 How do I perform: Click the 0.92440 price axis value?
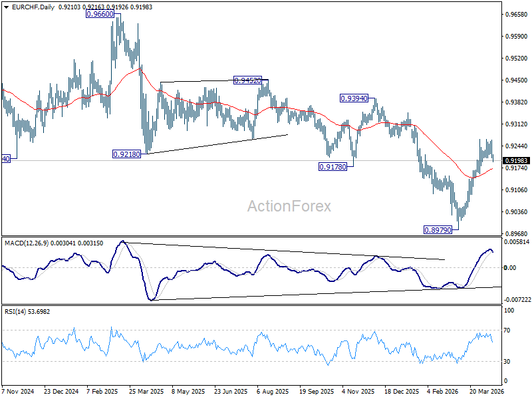click(x=517, y=146)
